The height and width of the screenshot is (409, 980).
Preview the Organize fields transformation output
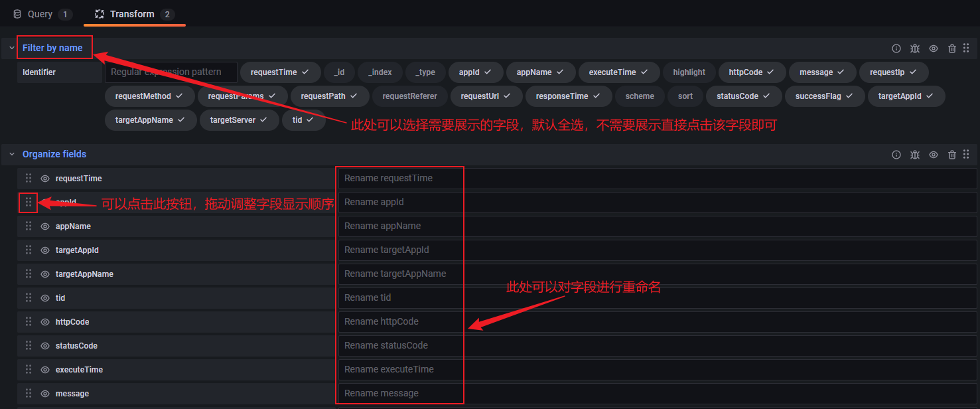[x=934, y=154]
